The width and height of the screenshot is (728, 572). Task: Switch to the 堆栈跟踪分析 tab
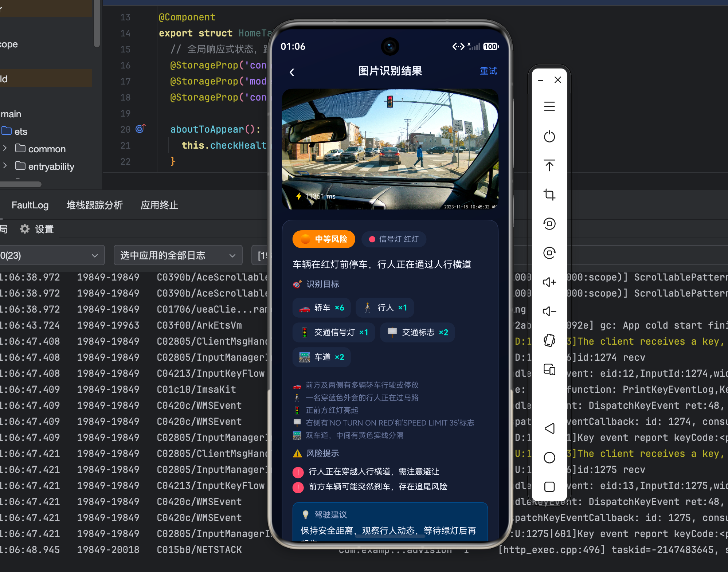point(95,205)
